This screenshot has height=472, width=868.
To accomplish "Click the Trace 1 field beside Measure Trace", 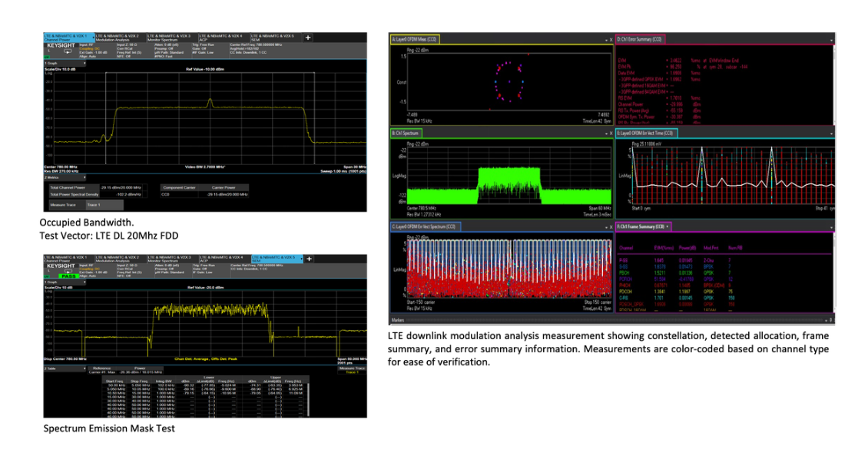I will [104, 205].
